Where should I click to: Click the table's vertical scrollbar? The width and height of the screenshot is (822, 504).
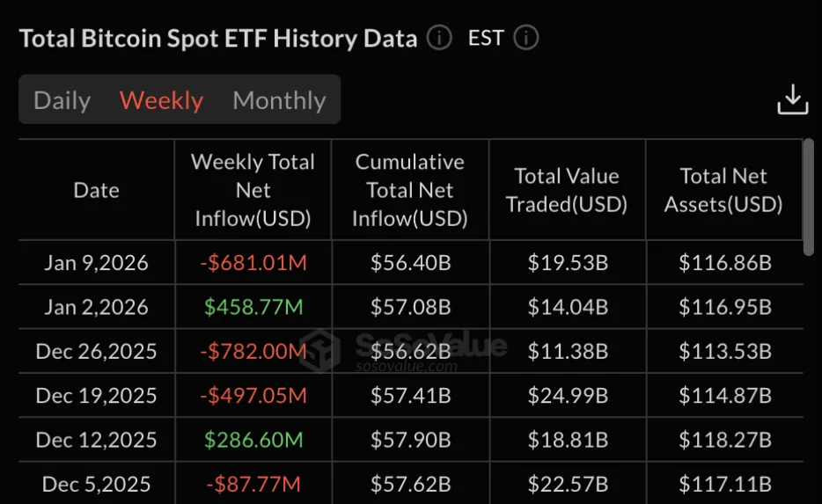[808, 195]
